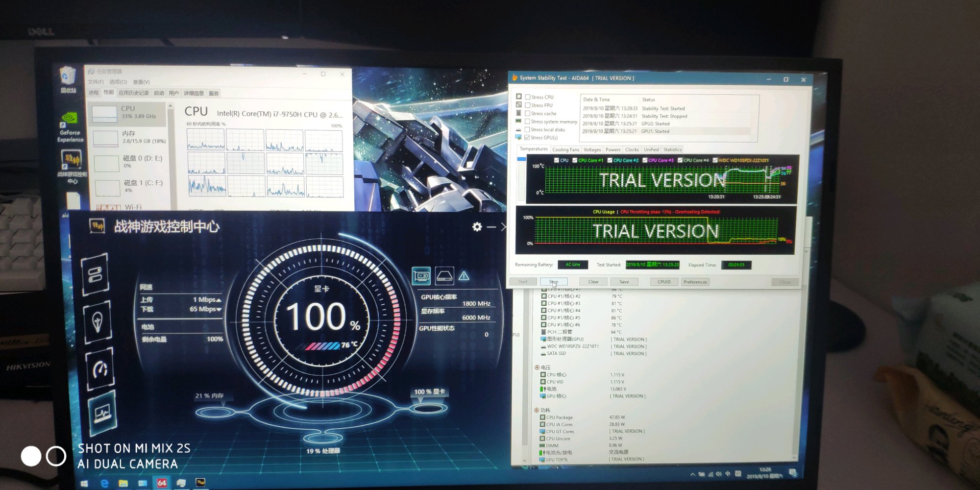The image size is (980, 490).
Task: Enable the Stress cache checkbox
Action: coord(527,113)
